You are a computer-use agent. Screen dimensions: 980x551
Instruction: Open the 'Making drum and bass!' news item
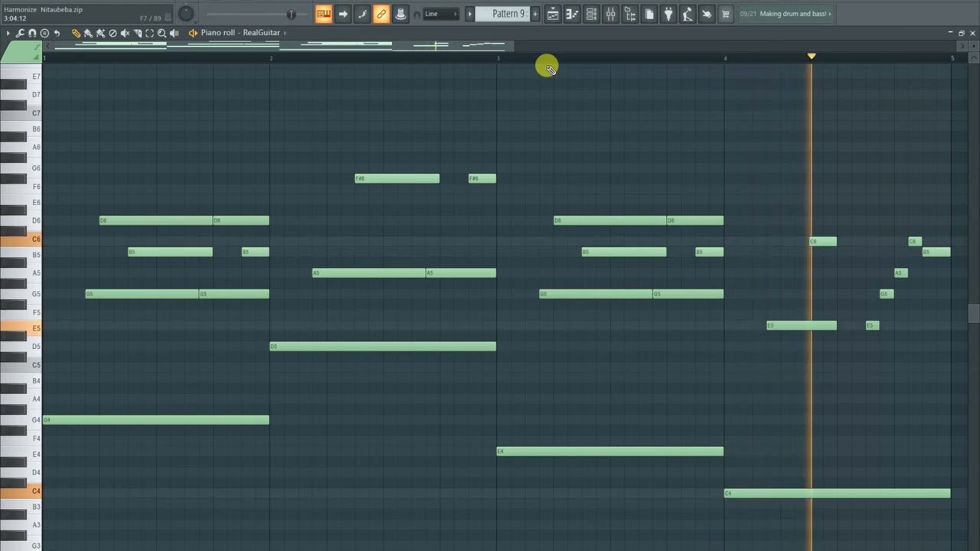coord(786,14)
